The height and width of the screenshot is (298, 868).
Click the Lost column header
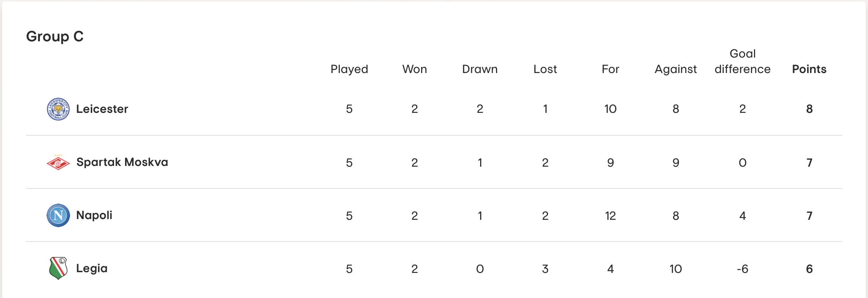tap(545, 69)
